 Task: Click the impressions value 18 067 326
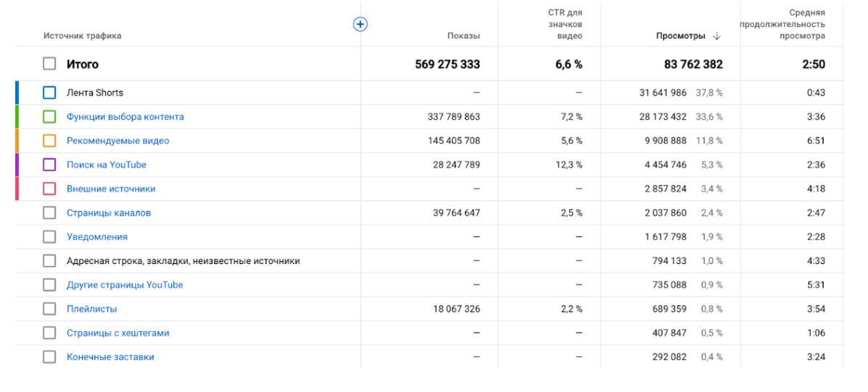pyautogui.click(x=457, y=309)
